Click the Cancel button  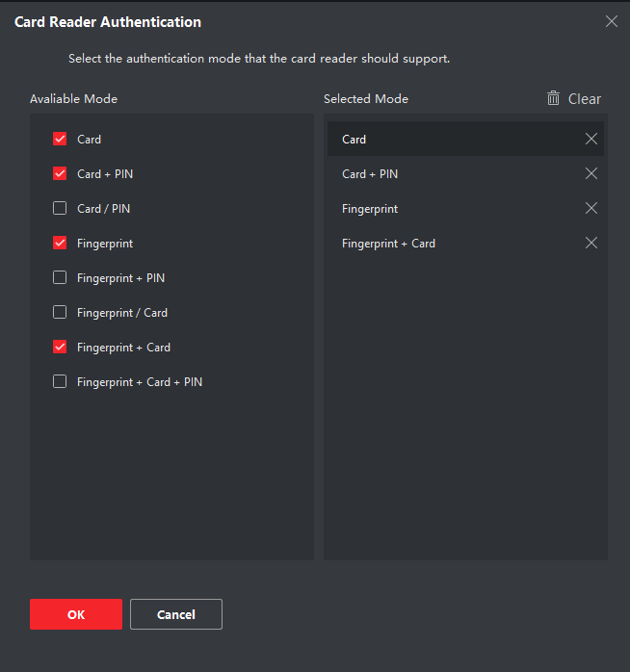[176, 614]
